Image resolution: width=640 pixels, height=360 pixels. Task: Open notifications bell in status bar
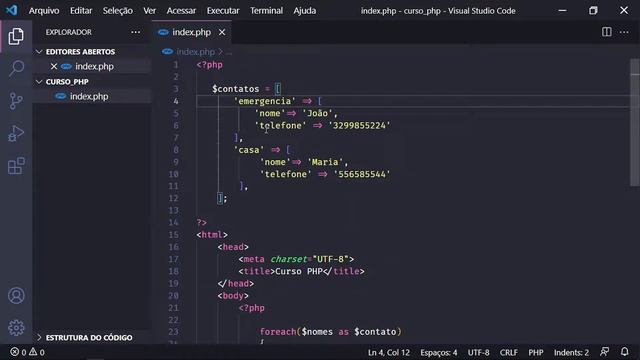(x=624, y=352)
